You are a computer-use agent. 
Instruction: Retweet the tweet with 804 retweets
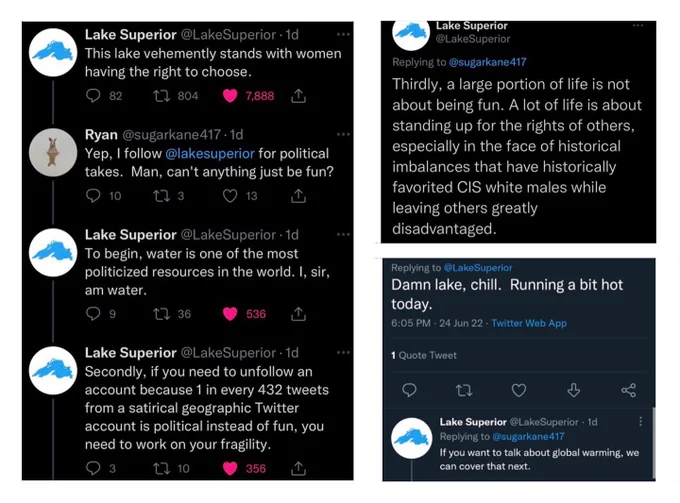point(161,96)
